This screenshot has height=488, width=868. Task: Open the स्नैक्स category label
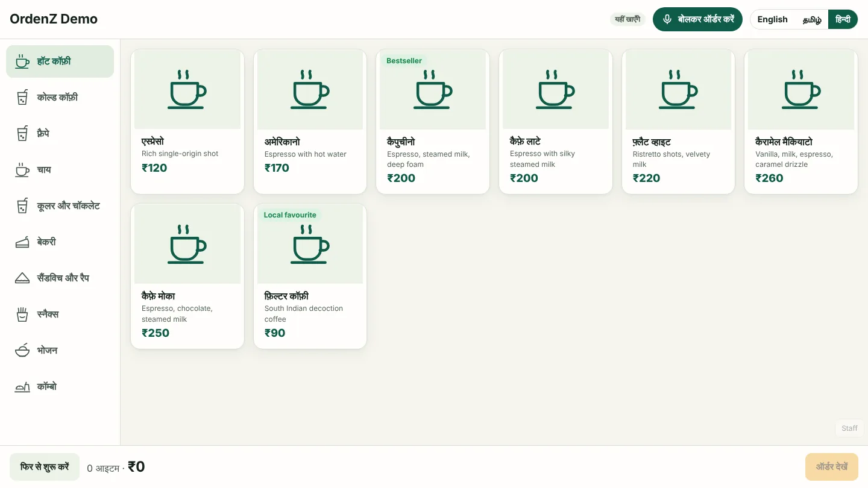click(x=48, y=314)
